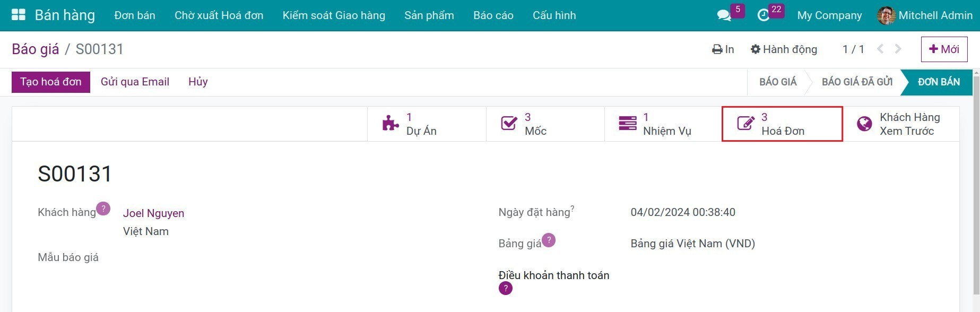Viewport: 980px width, 312px height.
Task: Open the Hành động actions dropdown
Action: pos(784,49)
